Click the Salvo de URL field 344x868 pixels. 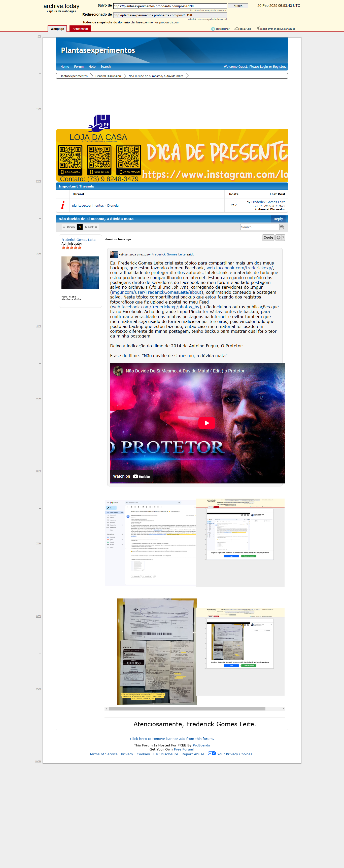pyautogui.click(x=170, y=6)
